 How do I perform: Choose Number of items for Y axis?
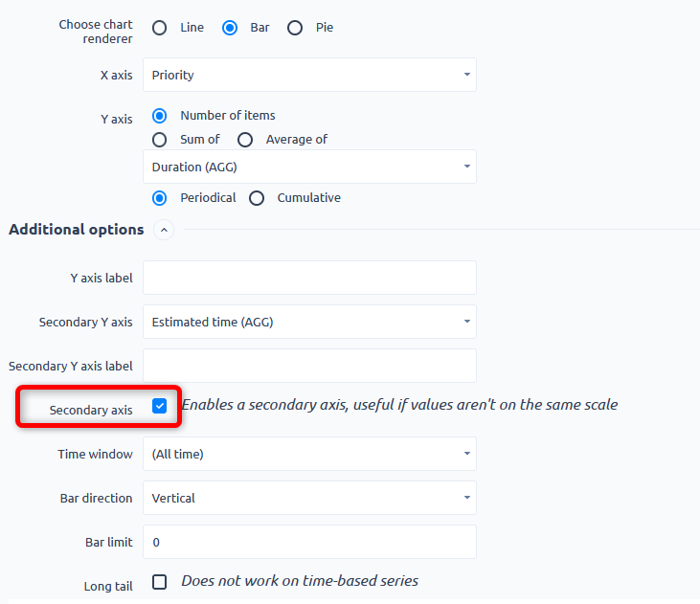click(x=160, y=116)
